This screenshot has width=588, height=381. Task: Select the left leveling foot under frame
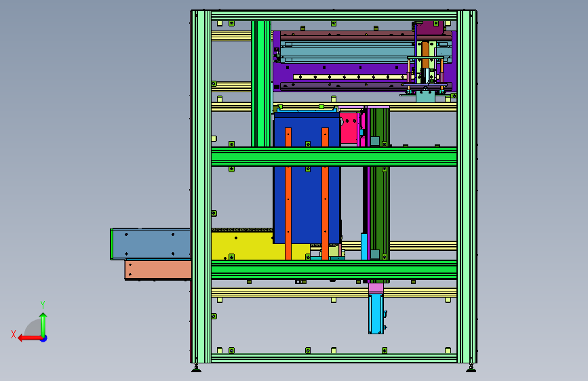click(196, 368)
